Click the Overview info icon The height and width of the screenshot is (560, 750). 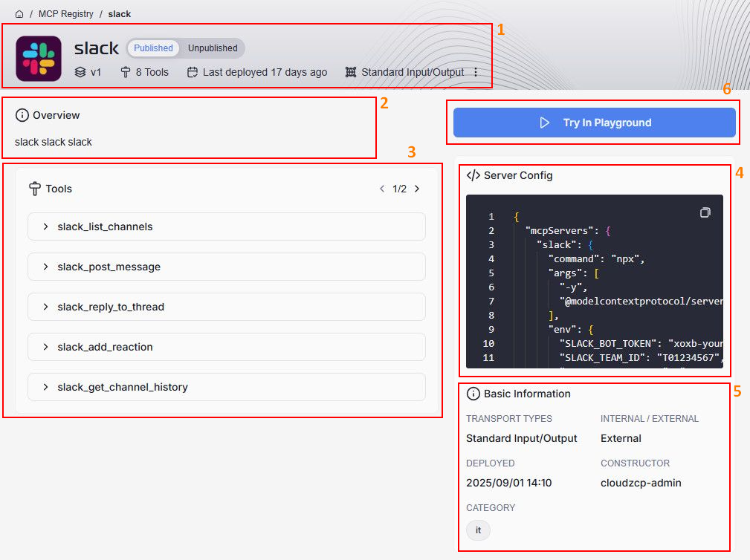[x=22, y=115]
